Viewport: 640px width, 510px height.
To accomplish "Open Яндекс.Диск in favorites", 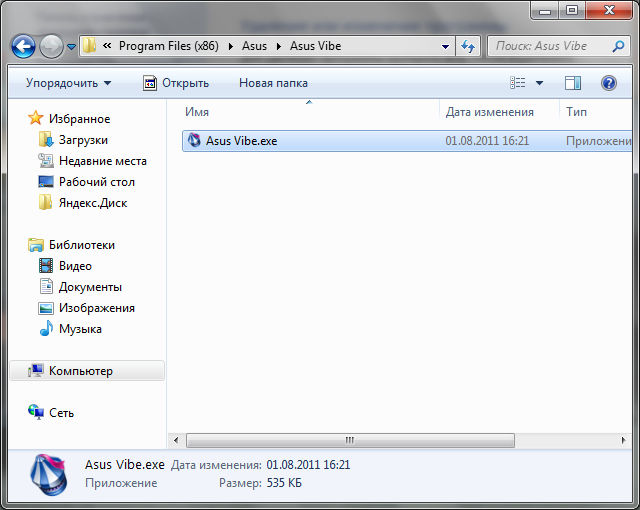I will [93, 203].
